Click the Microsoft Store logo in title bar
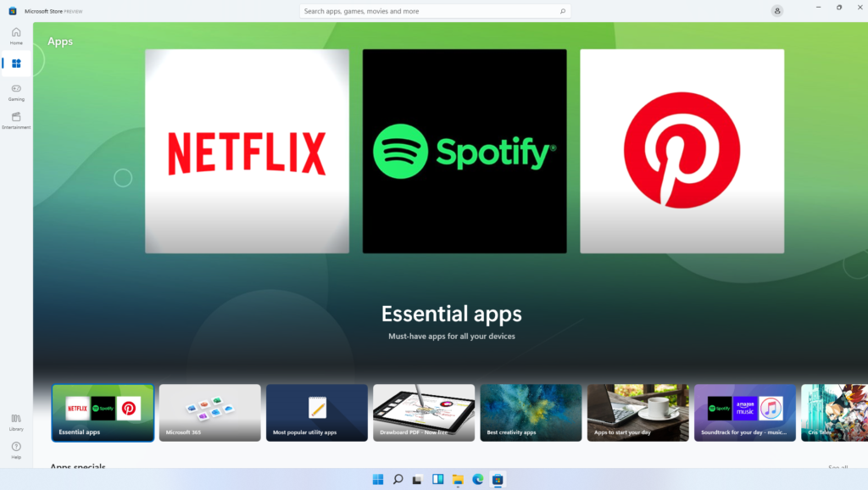 tap(12, 11)
